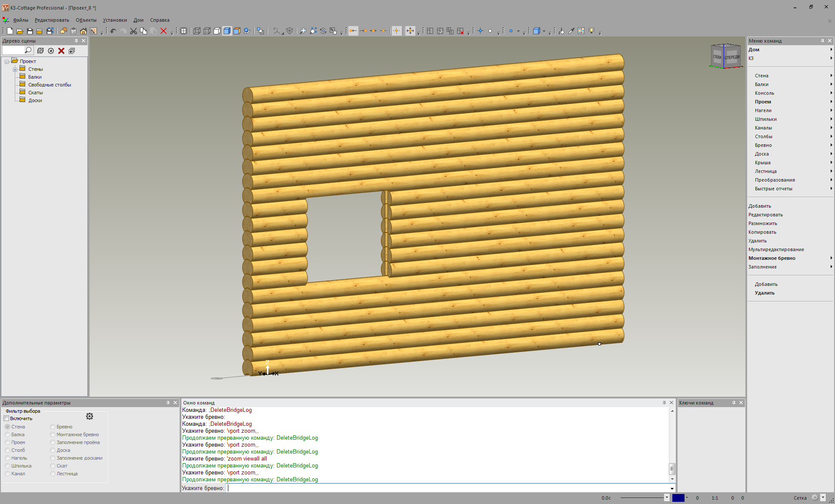Click the Save file toolbar icon
This screenshot has height=504, width=835.
tap(30, 31)
